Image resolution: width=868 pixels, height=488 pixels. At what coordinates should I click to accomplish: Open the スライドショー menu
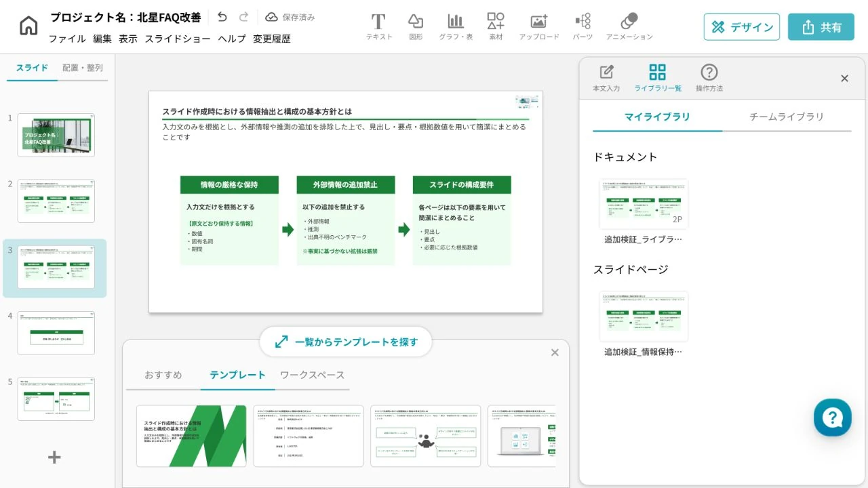pos(178,39)
